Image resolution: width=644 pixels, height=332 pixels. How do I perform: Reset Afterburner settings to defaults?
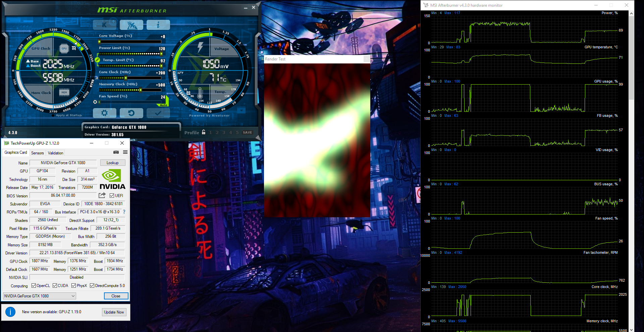coord(131,113)
